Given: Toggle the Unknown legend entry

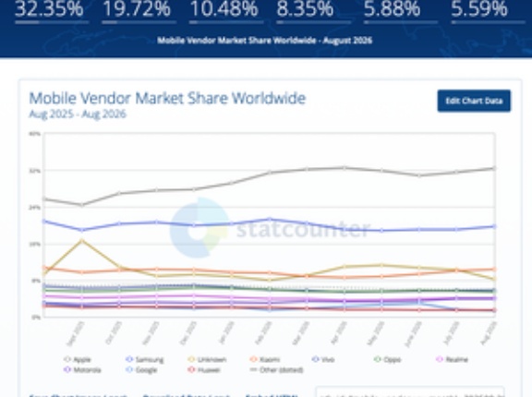Looking at the screenshot, I should coord(207,359).
